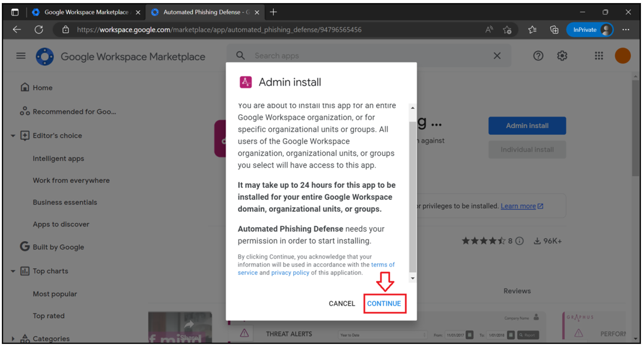Viewport: 644px width, 347px height.
Task: Click the InPrivate profile button
Action: [x=590, y=29]
